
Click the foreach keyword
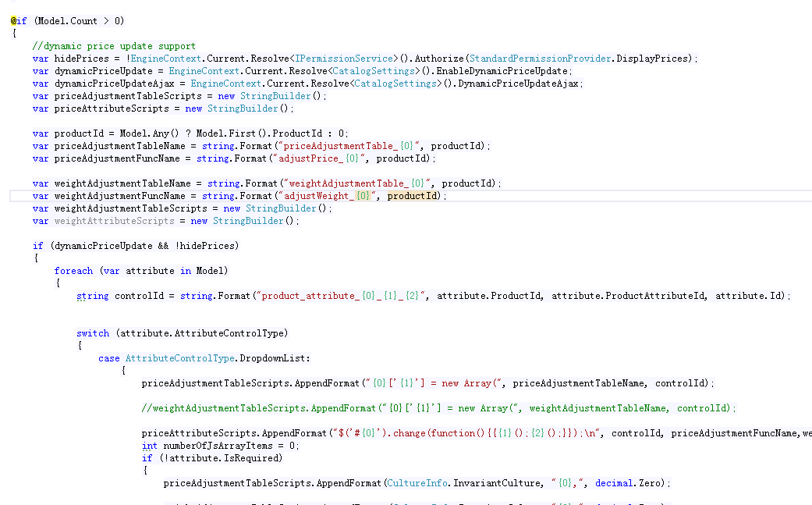73,271
